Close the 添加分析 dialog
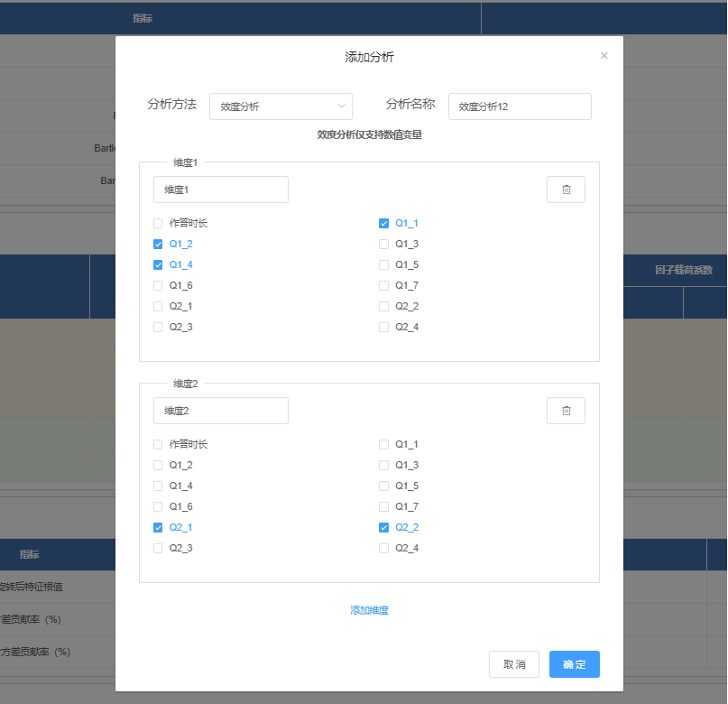Screen dimensions: 728x704 pos(604,55)
